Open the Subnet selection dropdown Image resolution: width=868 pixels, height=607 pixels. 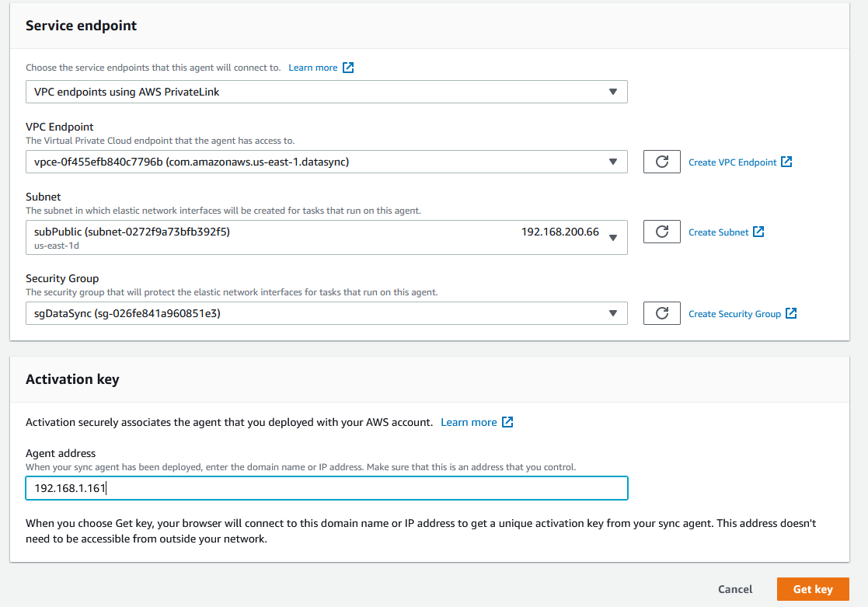(x=326, y=238)
